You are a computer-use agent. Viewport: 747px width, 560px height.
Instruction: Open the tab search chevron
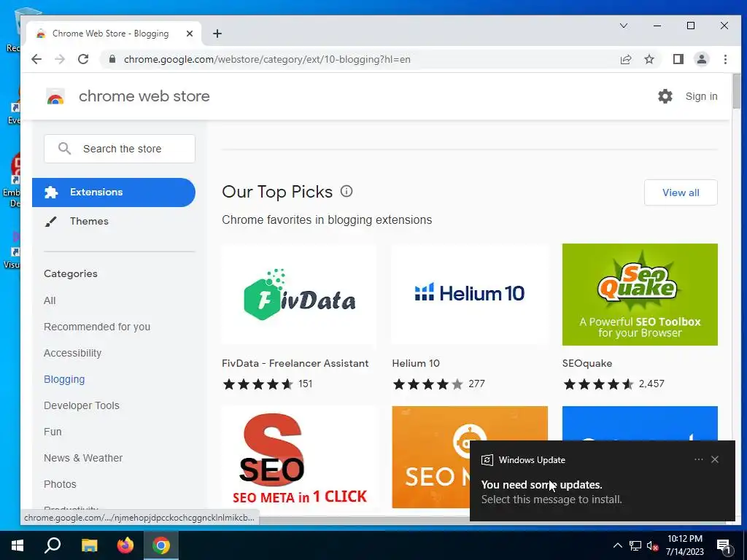(x=623, y=26)
